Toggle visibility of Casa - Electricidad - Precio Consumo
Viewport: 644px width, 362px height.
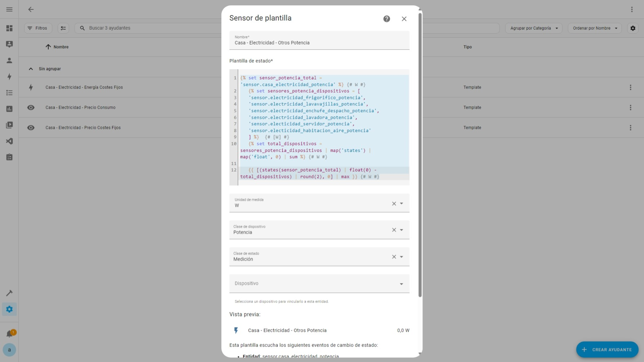click(31, 107)
